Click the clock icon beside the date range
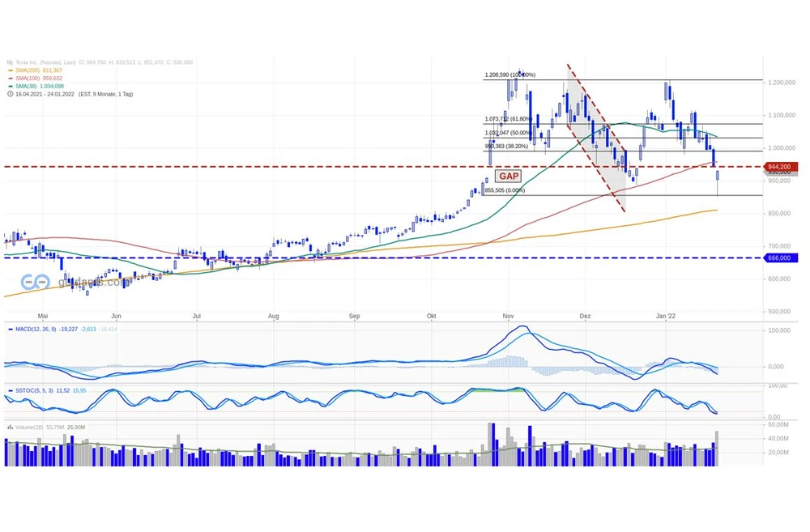The height and width of the screenshot is (532, 810). point(10,94)
